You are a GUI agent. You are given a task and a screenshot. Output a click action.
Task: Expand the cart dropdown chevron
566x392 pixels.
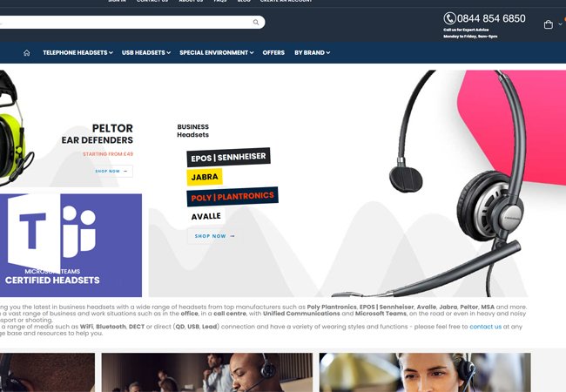[560, 24]
